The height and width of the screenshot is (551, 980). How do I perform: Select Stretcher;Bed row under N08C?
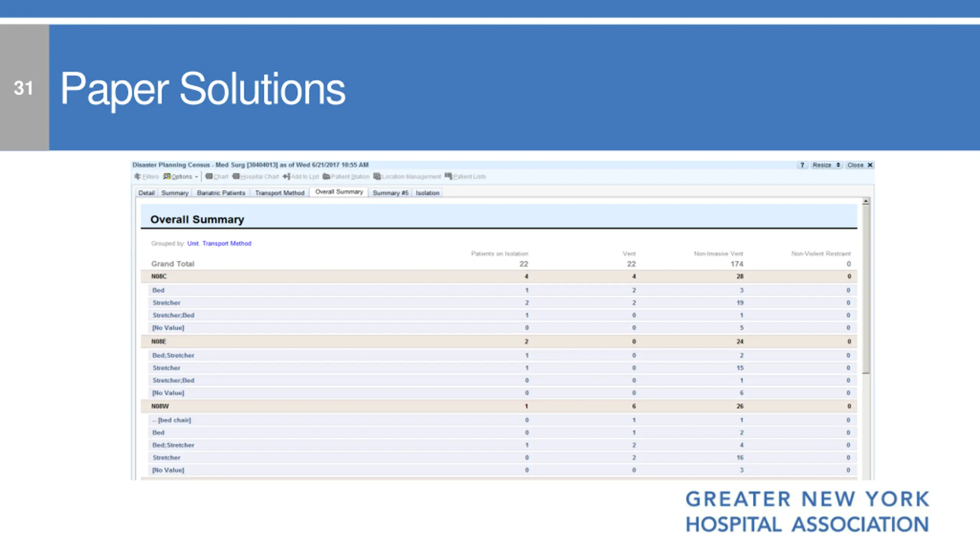[503, 315]
